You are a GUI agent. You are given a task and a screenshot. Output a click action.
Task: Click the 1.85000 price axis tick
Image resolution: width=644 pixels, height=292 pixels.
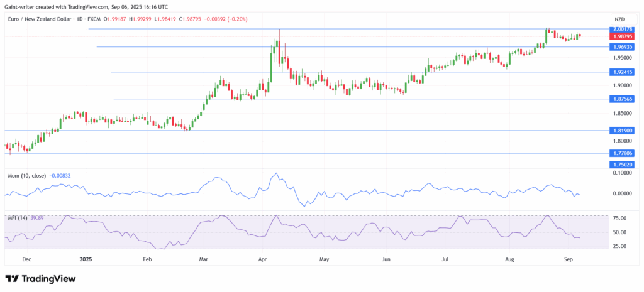pos(622,113)
